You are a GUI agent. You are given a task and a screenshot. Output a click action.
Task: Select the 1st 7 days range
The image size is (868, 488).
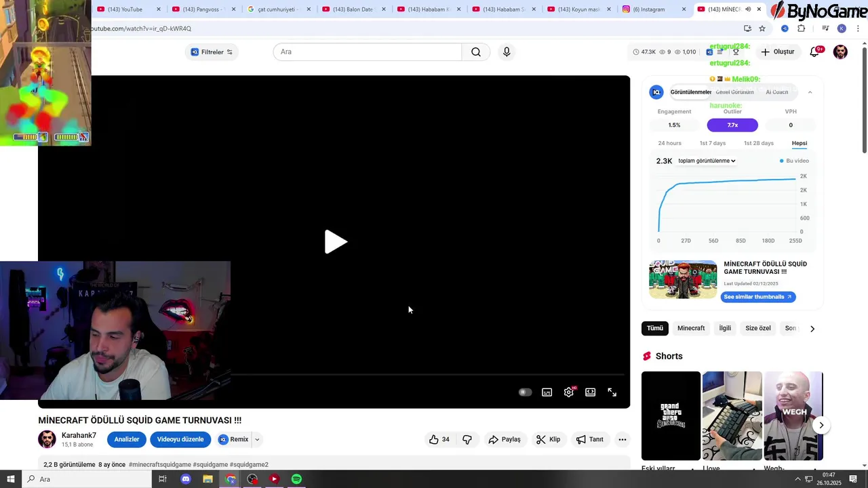[713, 143]
